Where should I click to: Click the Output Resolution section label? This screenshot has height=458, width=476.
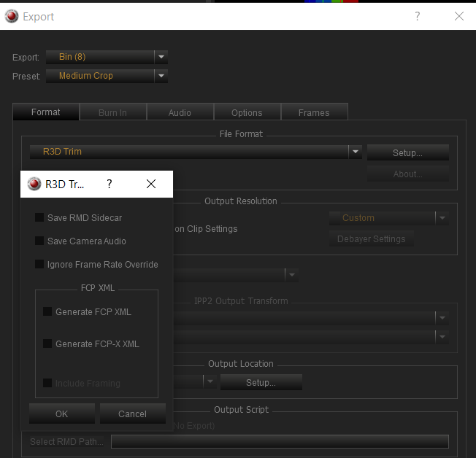point(241,201)
